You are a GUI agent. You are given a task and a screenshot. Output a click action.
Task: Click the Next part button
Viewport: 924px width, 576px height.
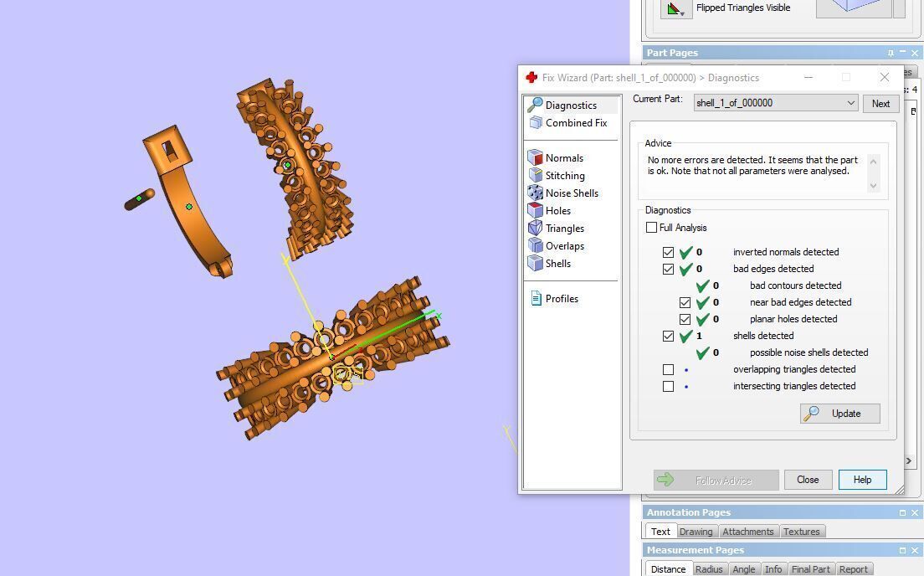[x=880, y=103]
